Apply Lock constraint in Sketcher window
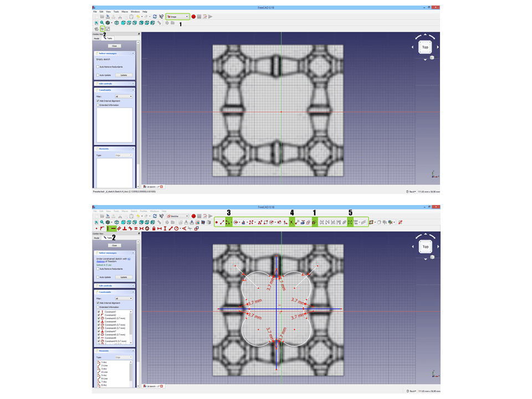 [154, 228]
